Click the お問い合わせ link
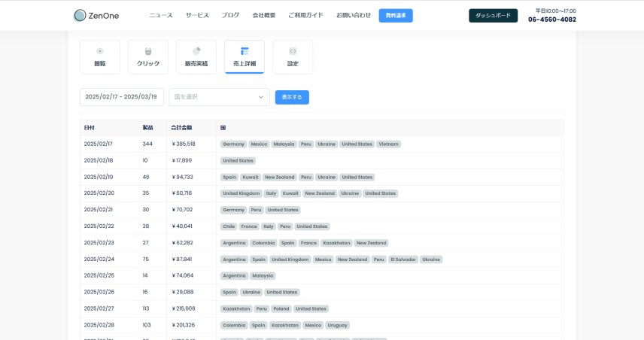The image size is (644, 340). coord(354,15)
